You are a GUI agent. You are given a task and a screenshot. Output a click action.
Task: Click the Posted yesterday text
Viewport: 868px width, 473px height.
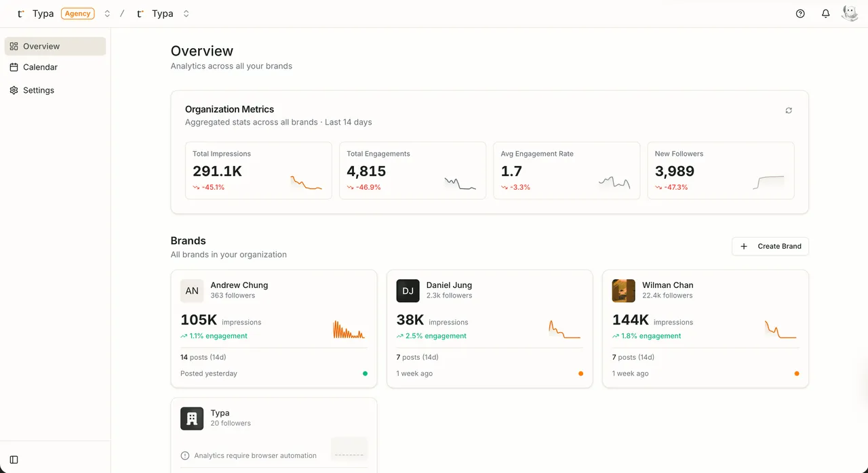tap(209, 373)
